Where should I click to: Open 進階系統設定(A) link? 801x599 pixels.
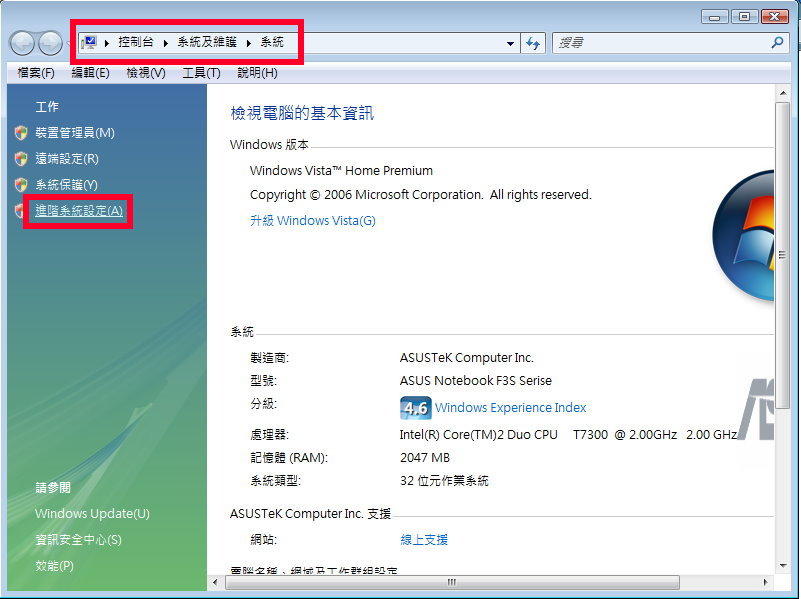click(x=79, y=210)
